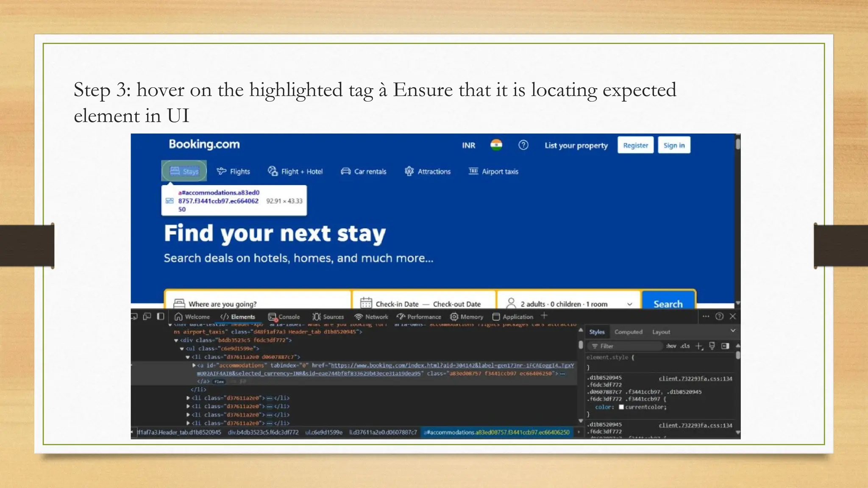Click the computed styles sidebar icon
Screen dimensions: 868x488
pyautogui.click(x=725, y=346)
